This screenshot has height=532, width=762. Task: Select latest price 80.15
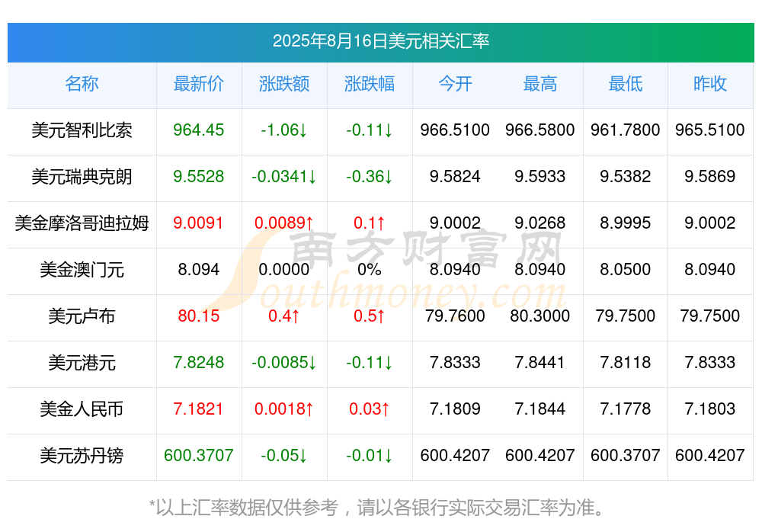pos(199,316)
